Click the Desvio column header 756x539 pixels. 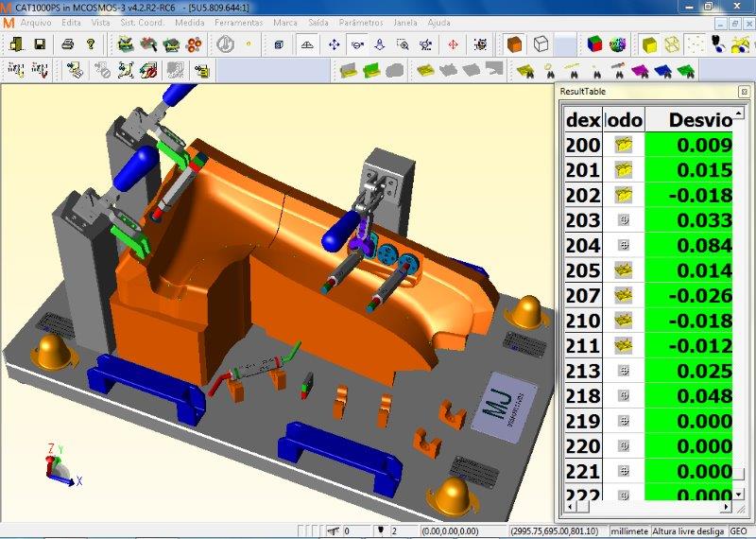[689, 120]
